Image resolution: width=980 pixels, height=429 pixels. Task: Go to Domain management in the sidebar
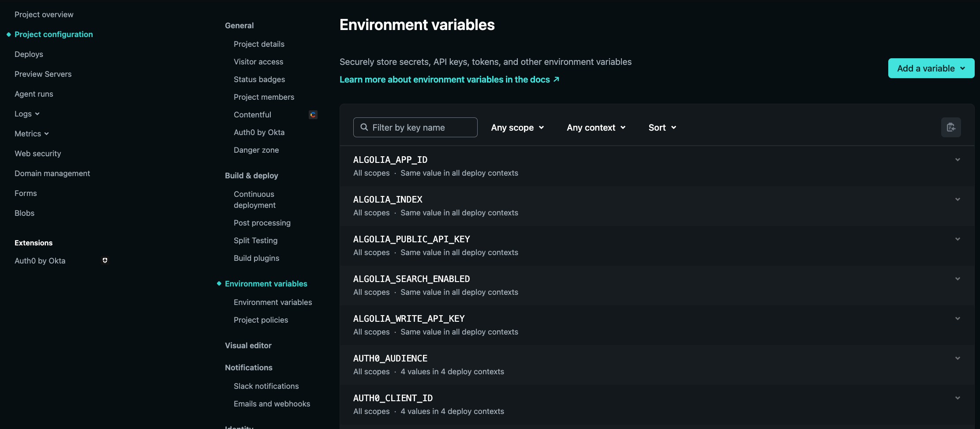(52, 173)
